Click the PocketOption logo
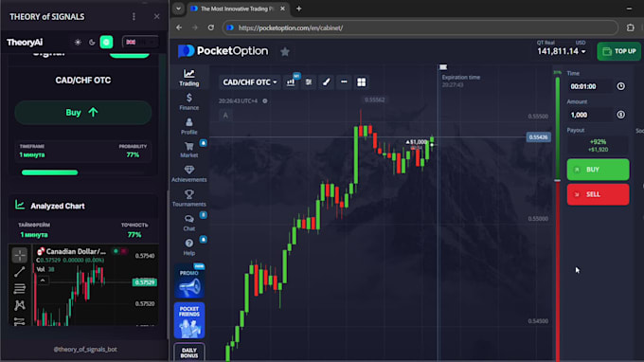The image size is (644, 362). [223, 51]
